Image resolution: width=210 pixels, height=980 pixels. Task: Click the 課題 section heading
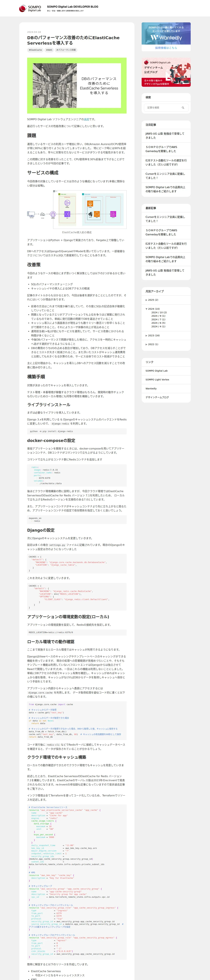point(32,135)
